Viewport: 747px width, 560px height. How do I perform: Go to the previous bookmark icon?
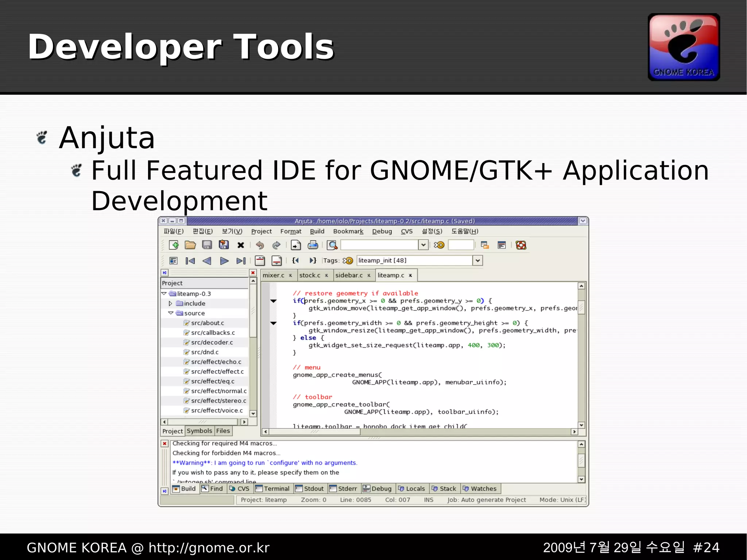tap(207, 260)
